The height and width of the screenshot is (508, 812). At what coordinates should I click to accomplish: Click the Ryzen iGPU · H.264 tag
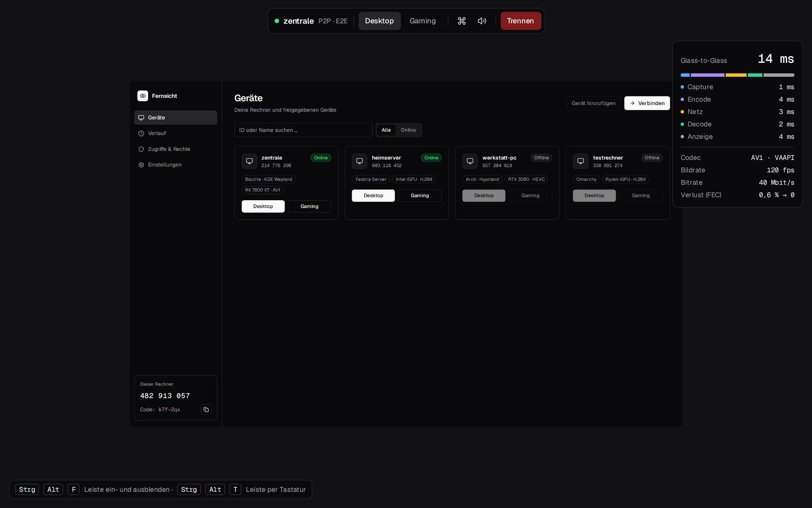[626, 179]
